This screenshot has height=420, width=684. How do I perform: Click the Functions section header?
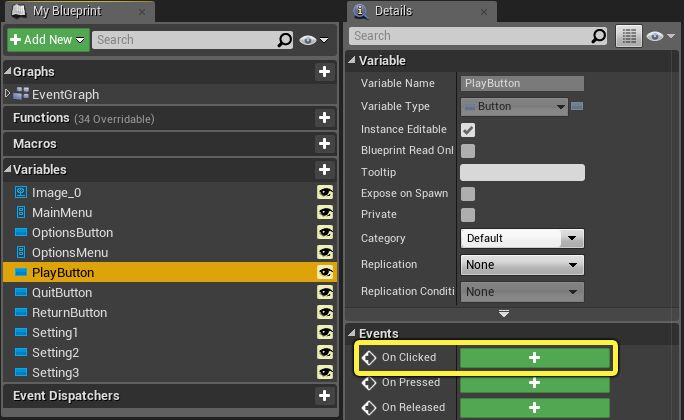[170, 118]
